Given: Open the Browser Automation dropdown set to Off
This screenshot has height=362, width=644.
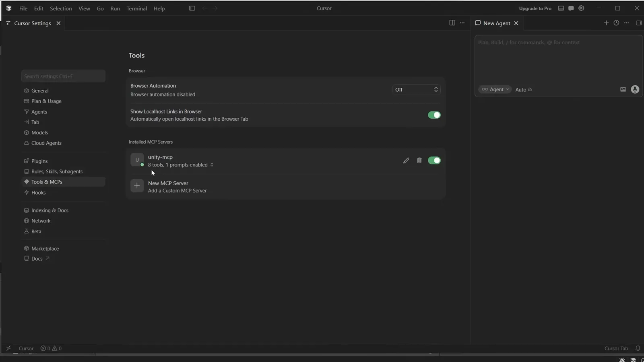Looking at the screenshot, I should click(x=416, y=90).
